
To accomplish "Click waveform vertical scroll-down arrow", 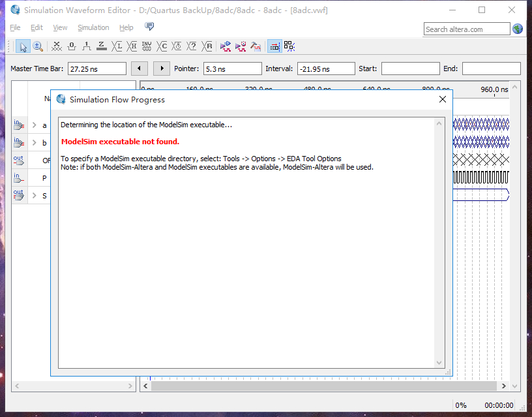I will pos(514,386).
